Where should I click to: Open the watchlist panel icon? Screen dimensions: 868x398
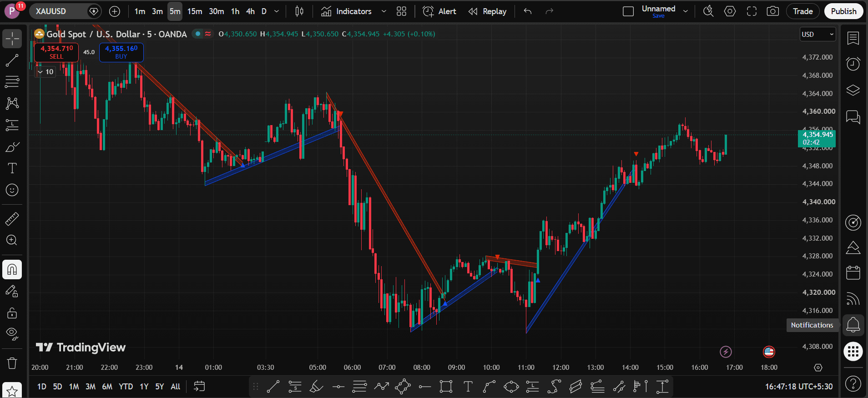pos(853,38)
